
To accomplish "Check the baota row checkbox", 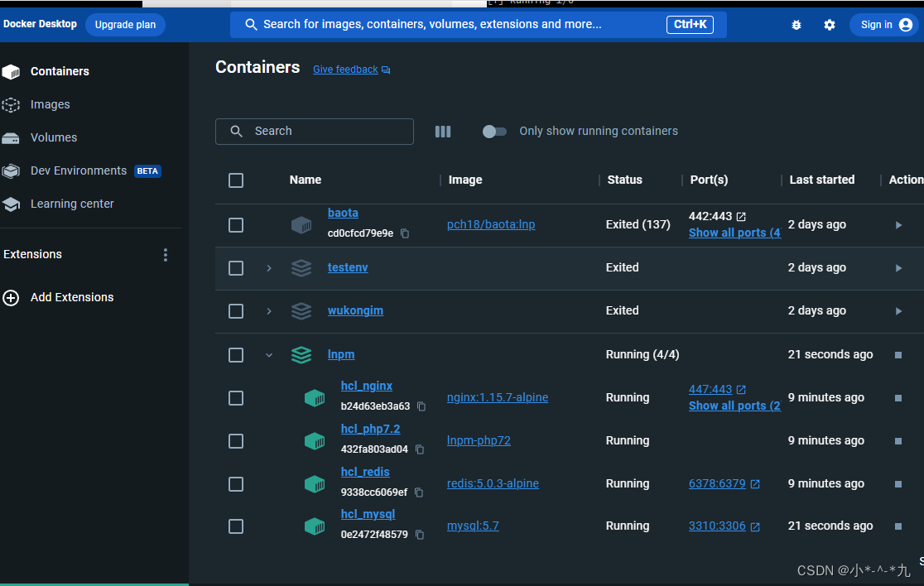I will click(x=236, y=225).
